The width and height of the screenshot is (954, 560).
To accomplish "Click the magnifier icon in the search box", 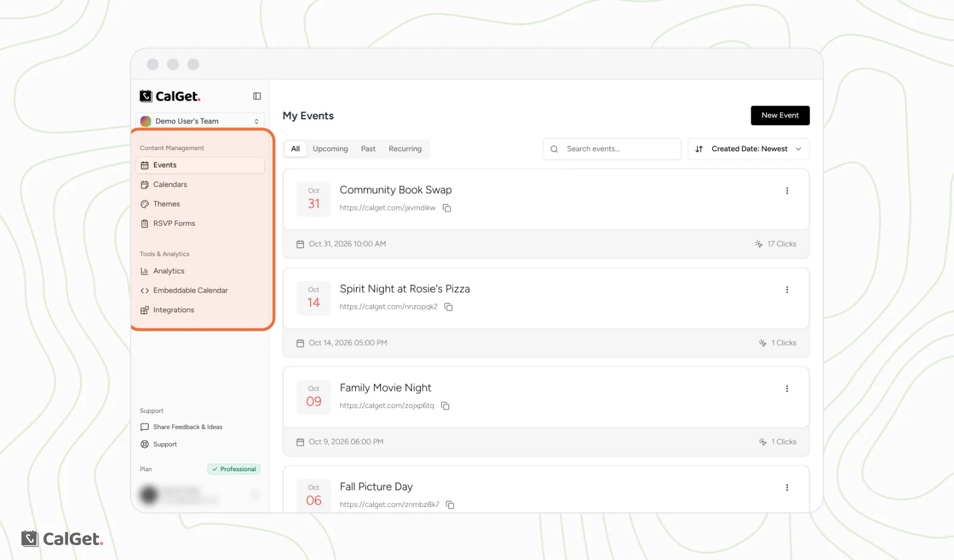I will 554,149.
